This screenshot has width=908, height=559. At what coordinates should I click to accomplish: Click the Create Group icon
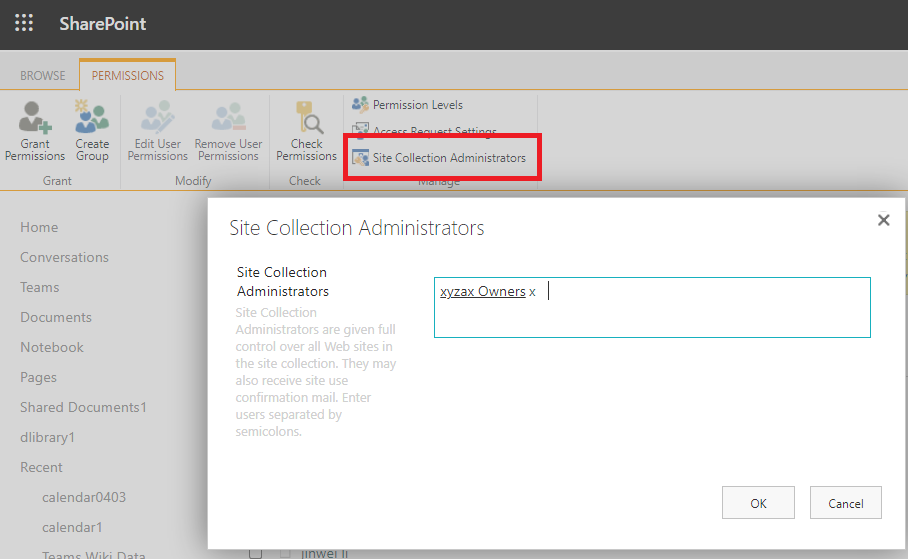tap(91, 116)
